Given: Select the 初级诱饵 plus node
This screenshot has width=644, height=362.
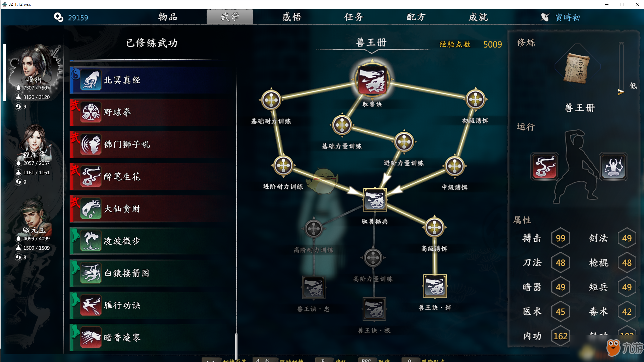Looking at the screenshot, I should 475,99.
